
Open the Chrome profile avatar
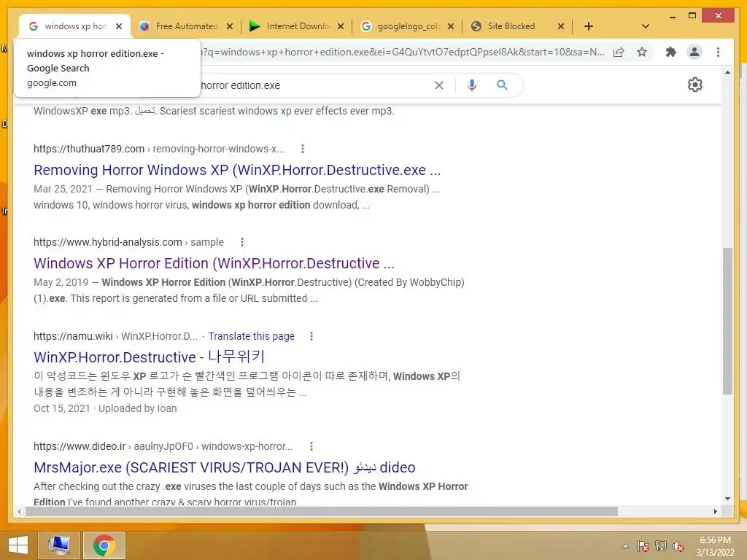click(x=694, y=52)
